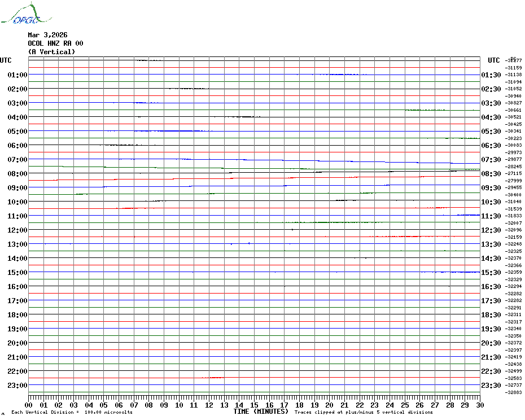This screenshot has height=420, width=525.
Task: Select the offset value -31052
Action: [x=514, y=89]
